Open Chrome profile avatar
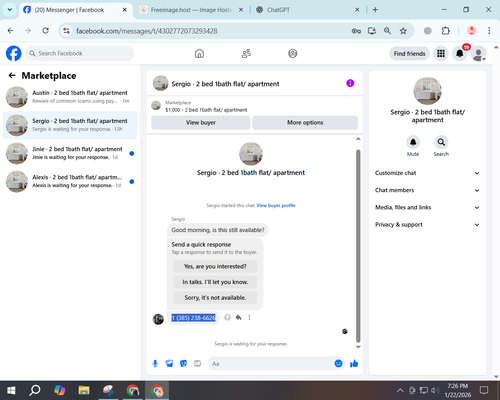Viewport: 500px width, 400px height. point(471,31)
